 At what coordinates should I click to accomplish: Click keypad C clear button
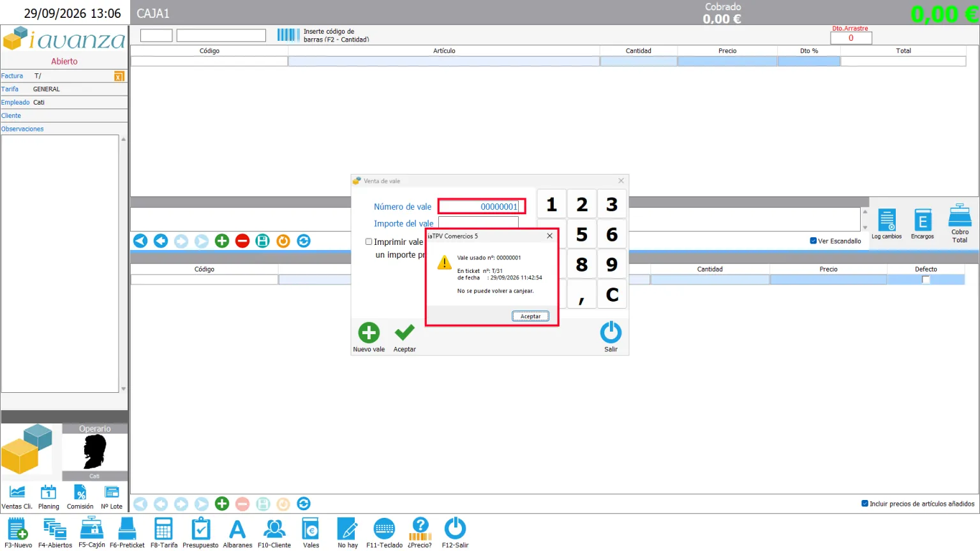(x=612, y=295)
